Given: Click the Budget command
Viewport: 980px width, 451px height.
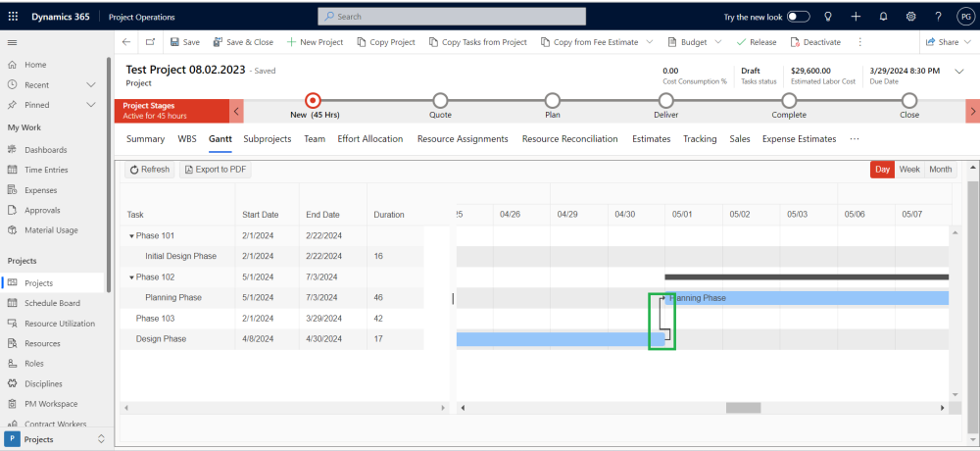Looking at the screenshot, I should click(x=688, y=42).
